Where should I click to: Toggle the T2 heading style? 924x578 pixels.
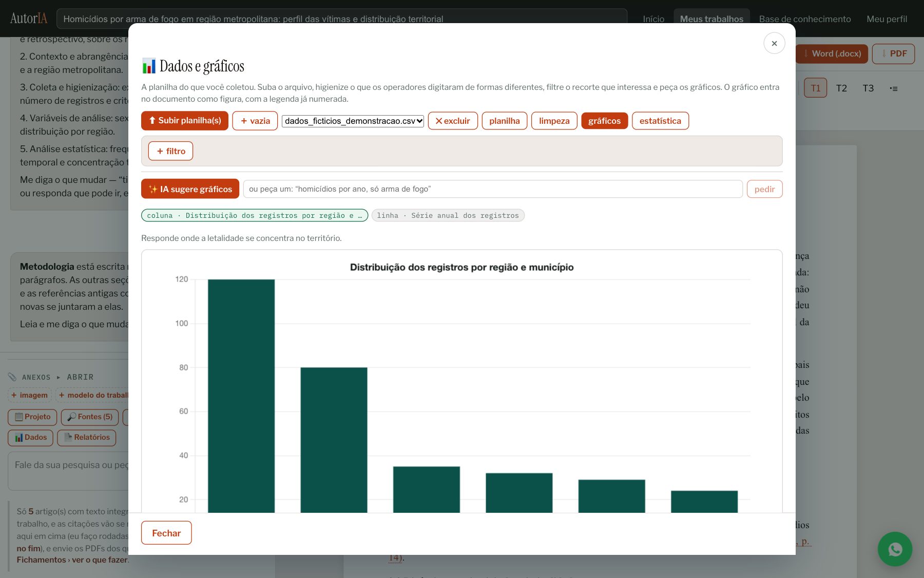coord(841,88)
